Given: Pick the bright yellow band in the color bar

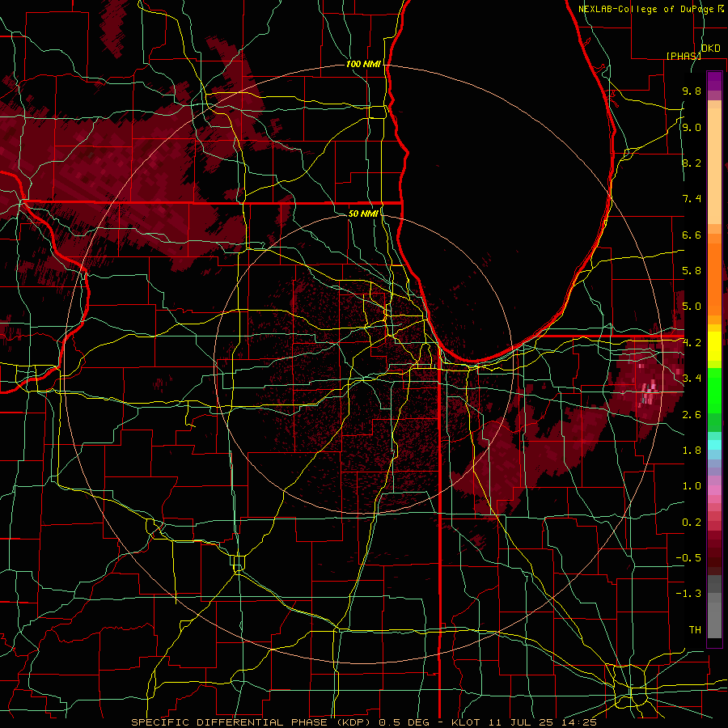Looking at the screenshot, I should click(714, 346).
